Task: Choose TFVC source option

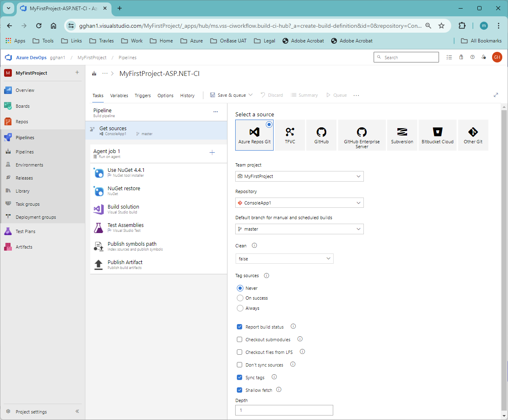Action: coord(290,135)
